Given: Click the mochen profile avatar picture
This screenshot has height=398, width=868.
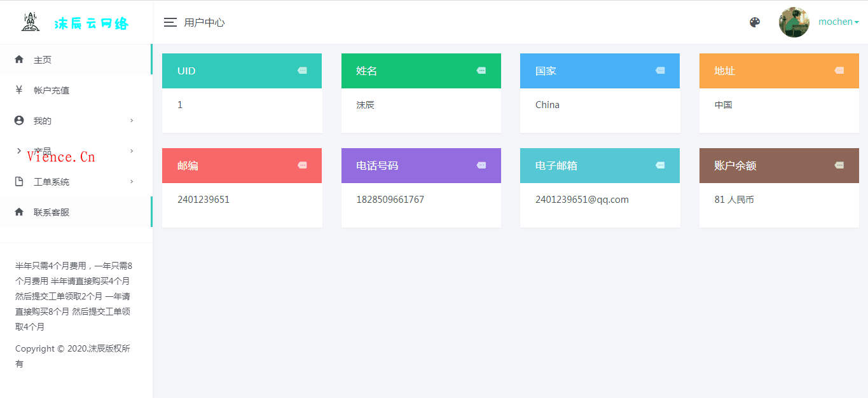Looking at the screenshot, I should 794,22.
